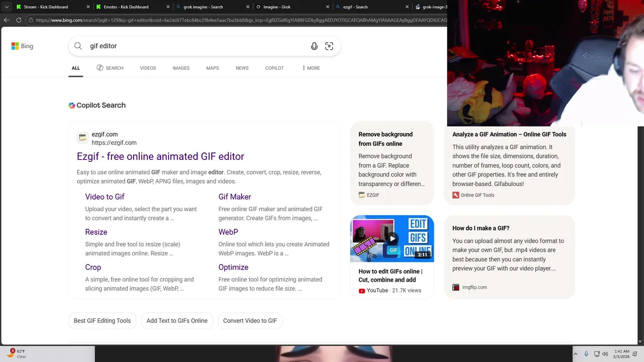This screenshot has width=644, height=362.
Task: Click Best GIF Editing Tools suggestion
Action: pyautogui.click(x=102, y=321)
